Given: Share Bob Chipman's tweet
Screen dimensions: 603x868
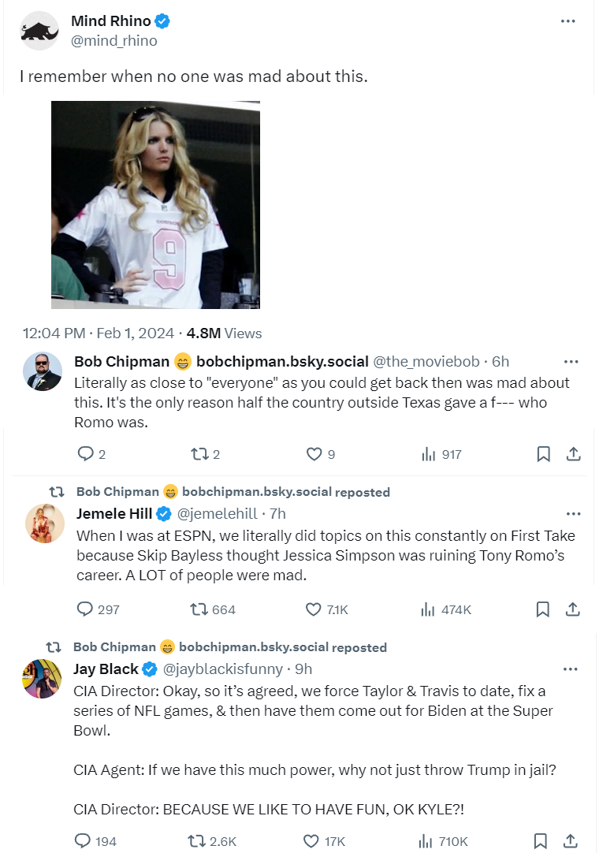Looking at the screenshot, I should pos(574,454).
